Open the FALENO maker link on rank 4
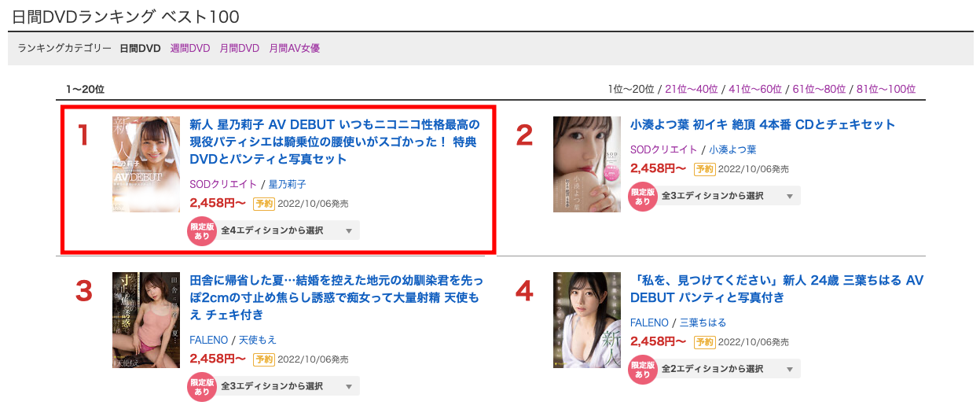Viewport: 980px width, 409px height. 649,322
